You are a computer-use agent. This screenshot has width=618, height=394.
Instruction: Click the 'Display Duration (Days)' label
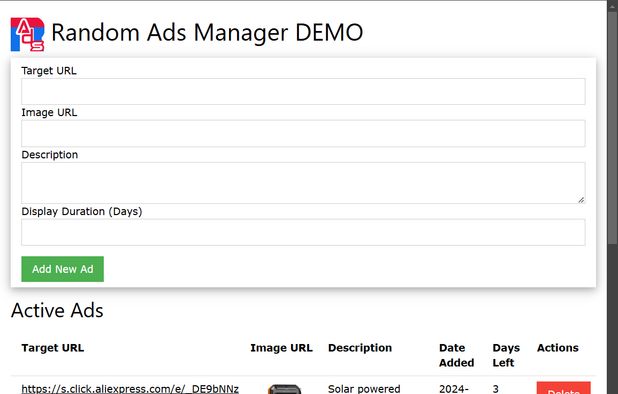coord(82,212)
